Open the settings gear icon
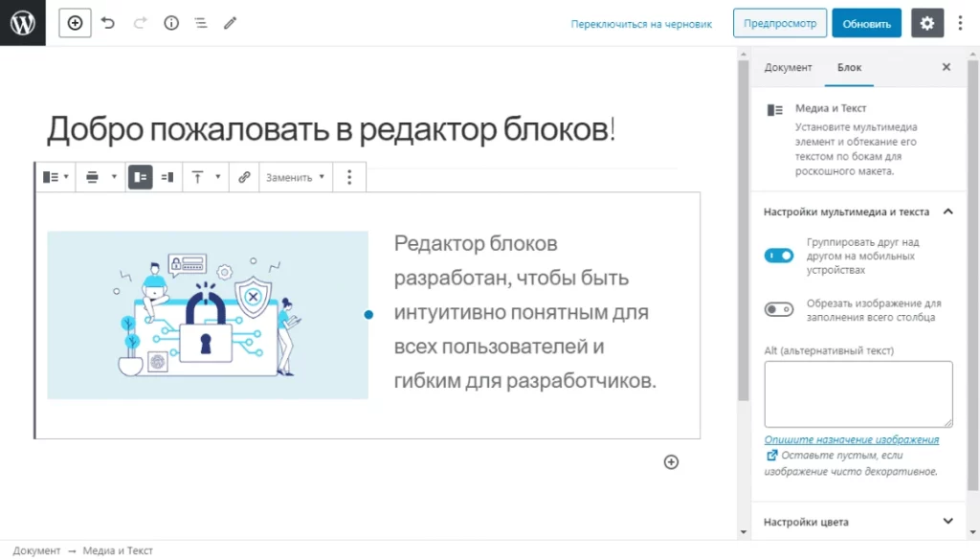980x560 pixels. click(x=926, y=22)
